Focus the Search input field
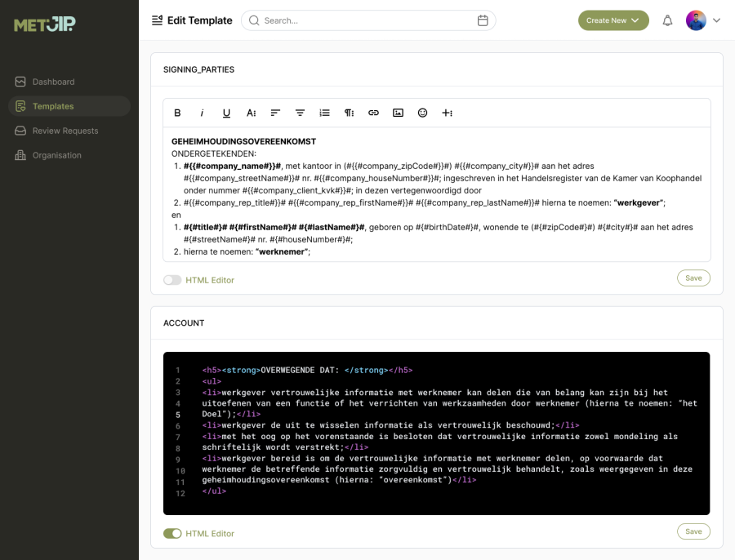This screenshot has height=560, width=735. [x=368, y=20]
